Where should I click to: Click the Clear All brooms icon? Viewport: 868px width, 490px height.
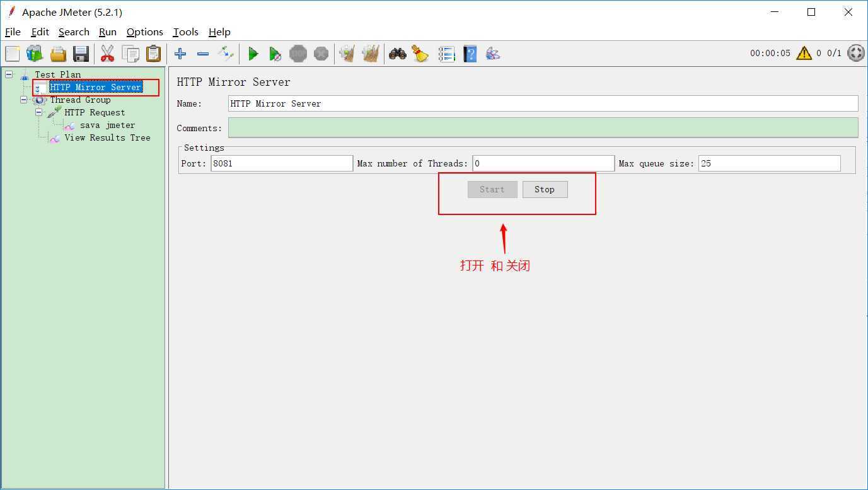click(371, 54)
